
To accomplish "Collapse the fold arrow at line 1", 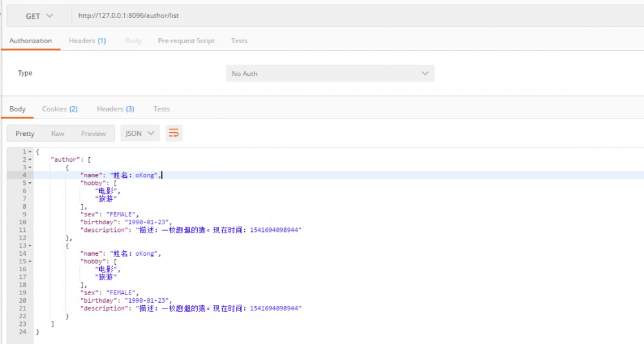I will pos(30,152).
